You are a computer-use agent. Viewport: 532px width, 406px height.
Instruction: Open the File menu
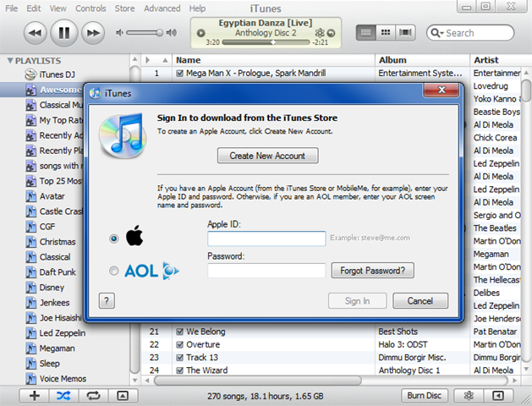pyautogui.click(x=12, y=8)
